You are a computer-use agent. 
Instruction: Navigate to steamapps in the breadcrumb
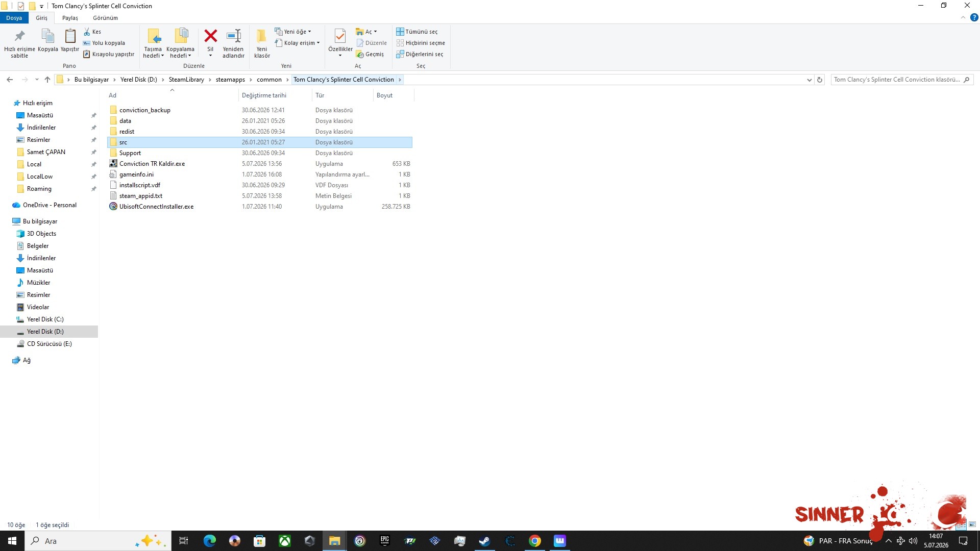[230, 80]
